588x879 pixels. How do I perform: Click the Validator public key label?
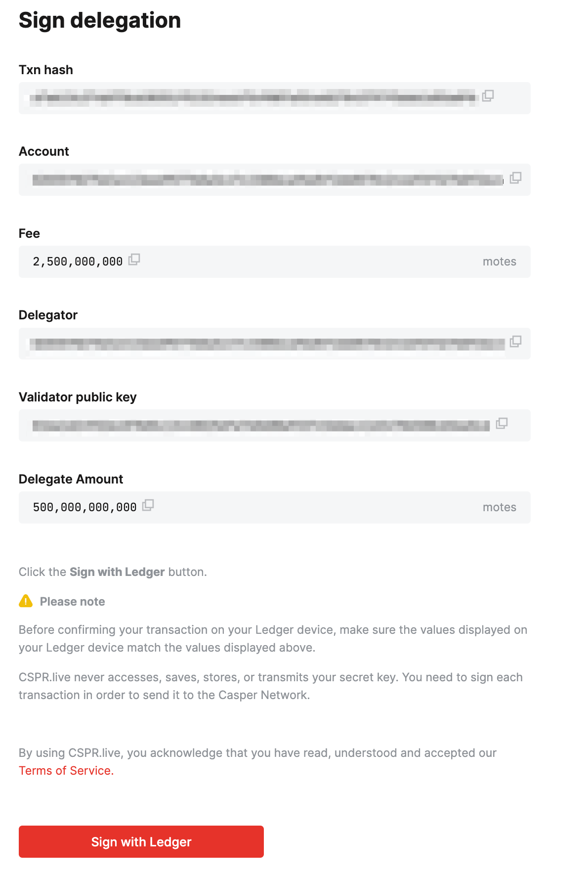[78, 397]
